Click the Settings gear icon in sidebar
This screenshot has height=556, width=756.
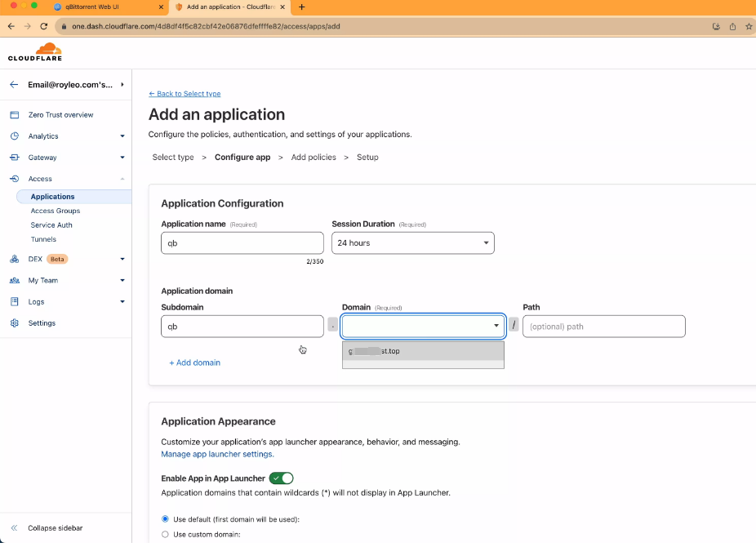pyautogui.click(x=14, y=323)
